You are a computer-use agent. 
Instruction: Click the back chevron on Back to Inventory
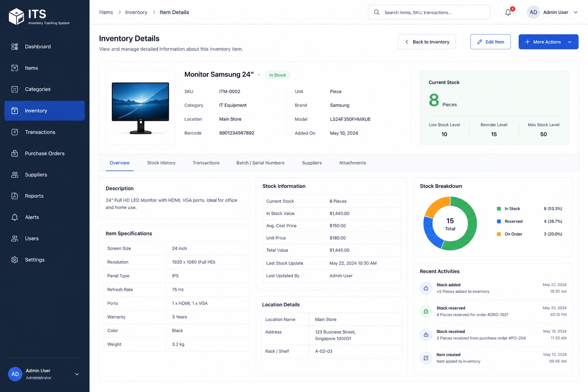407,42
